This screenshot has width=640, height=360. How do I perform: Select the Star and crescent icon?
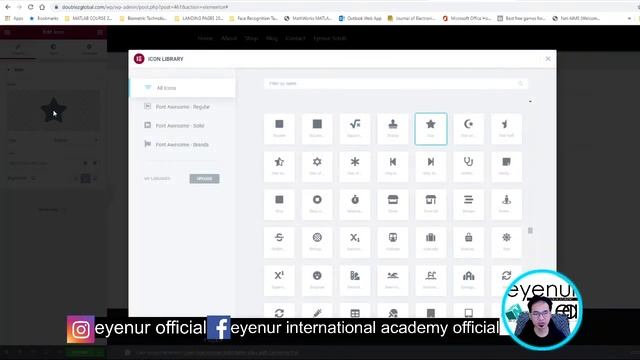coord(469,129)
